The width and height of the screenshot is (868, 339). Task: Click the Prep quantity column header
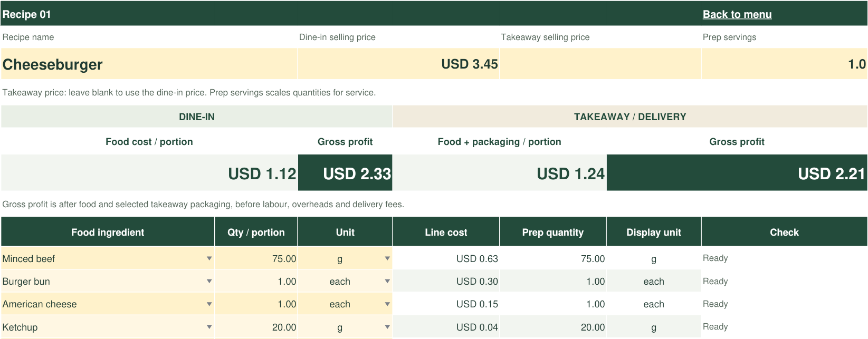[553, 232]
